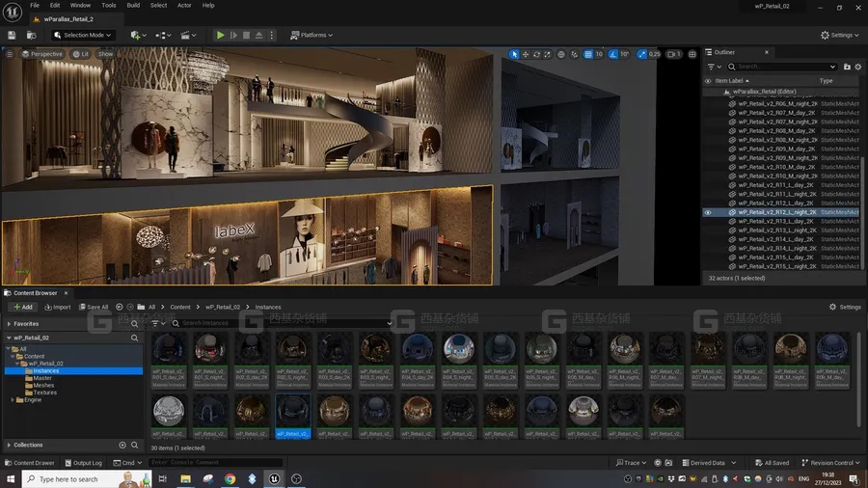This screenshot has width=868, height=488.
Task: Activate the Rotate tool in viewport
Action: (x=536, y=54)
